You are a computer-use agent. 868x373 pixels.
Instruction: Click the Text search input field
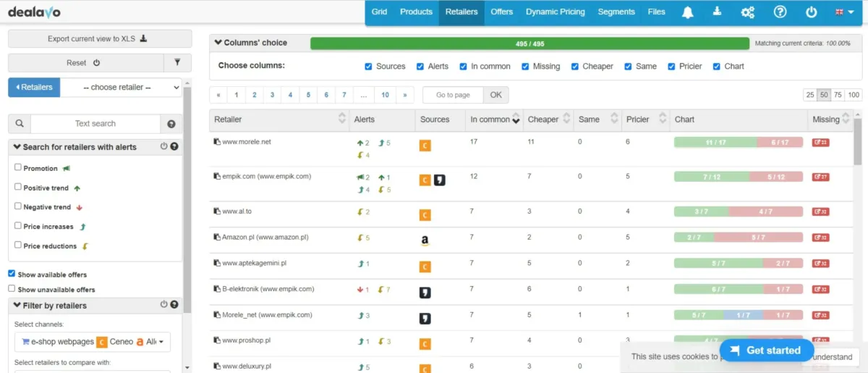pos(95,124)
